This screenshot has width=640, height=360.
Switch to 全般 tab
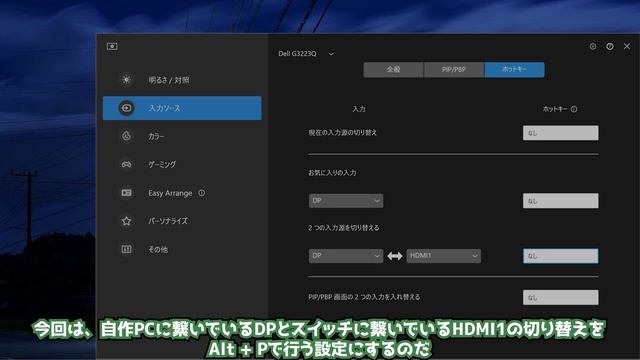point(393,70)
